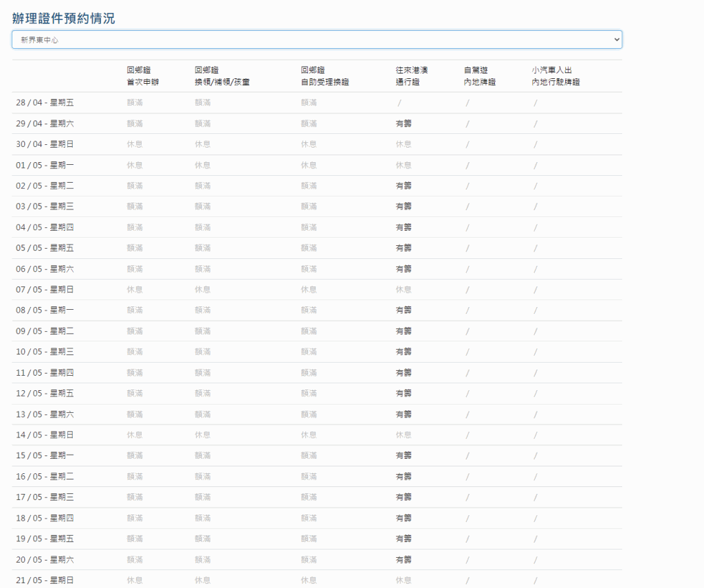The height and width of the screenshot is (588, 704).
Task: Select 有籌 in the 12/05 星期五 row
Action: [404, 394]
